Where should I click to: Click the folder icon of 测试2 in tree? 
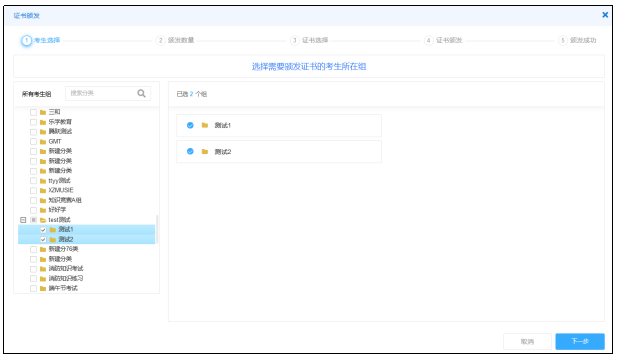[x=53, y=239]
